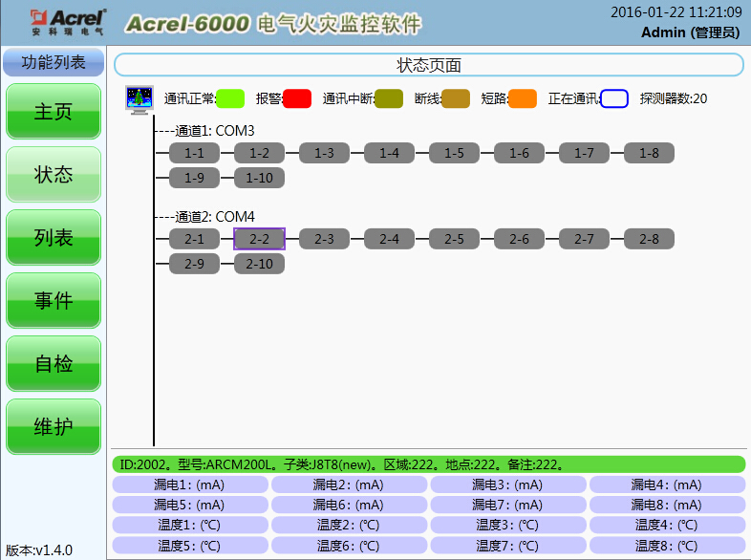
Task: Run 自检 self-check
Action: (54, 364)
